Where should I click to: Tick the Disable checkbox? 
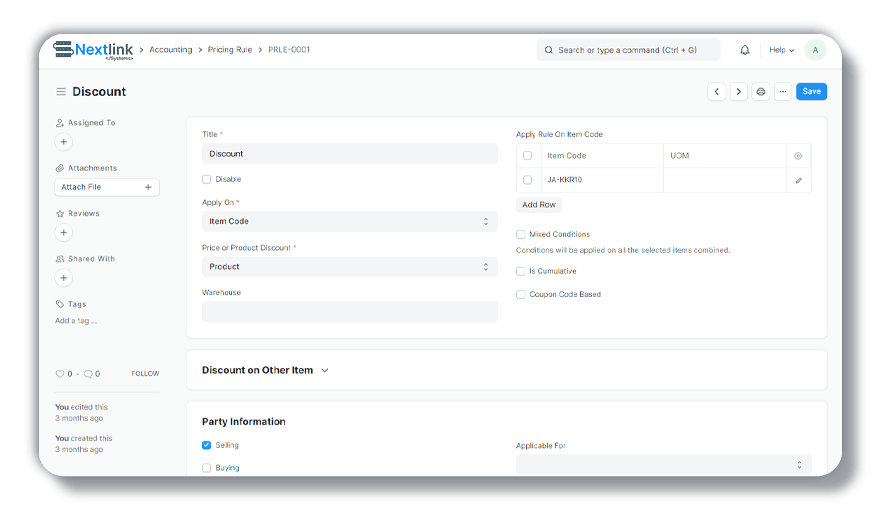coord(206,179)
